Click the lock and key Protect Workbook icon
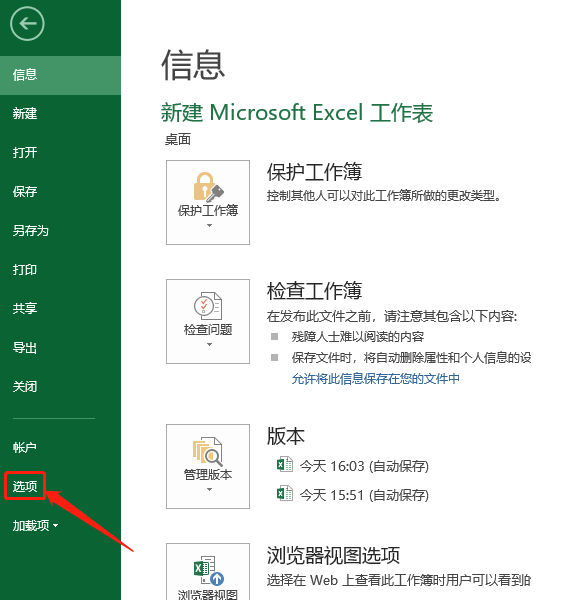569x601 pixels. coord(208,187)
